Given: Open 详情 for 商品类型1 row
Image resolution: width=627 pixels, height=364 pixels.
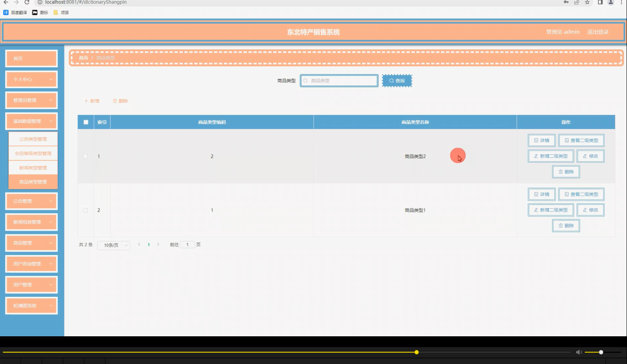Looking at the screenshot, I should tap(542, 194).
